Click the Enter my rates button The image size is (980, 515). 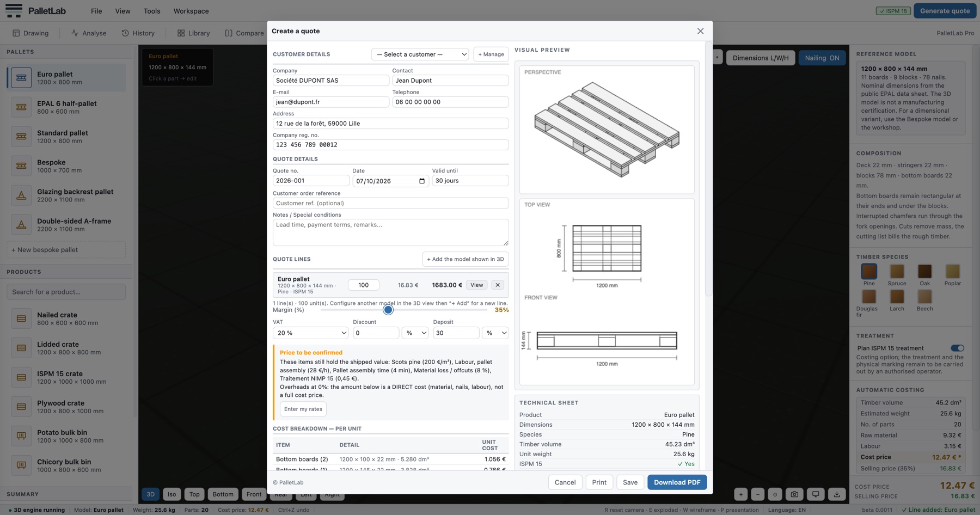click(x=303, y=409)
